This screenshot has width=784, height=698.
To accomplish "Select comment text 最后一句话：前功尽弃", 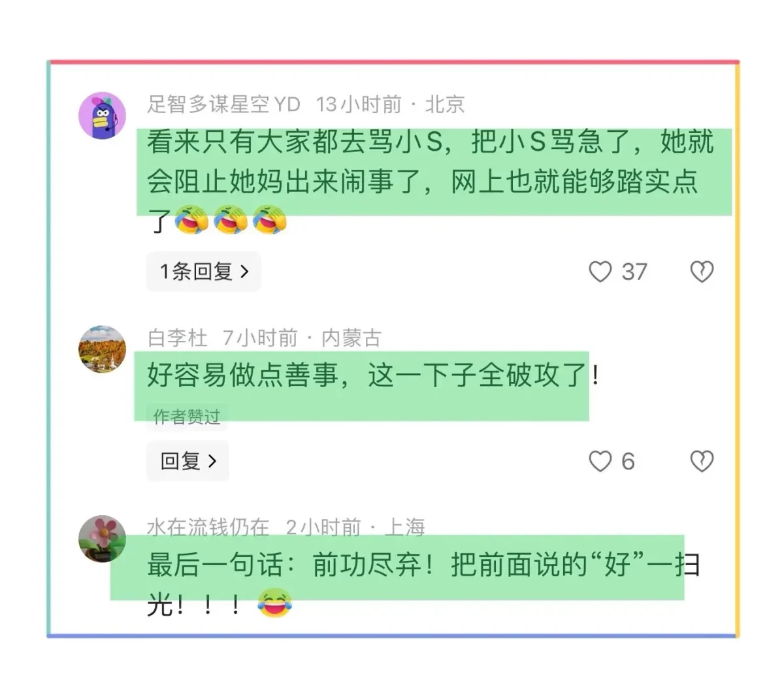I will click(423, 585).
